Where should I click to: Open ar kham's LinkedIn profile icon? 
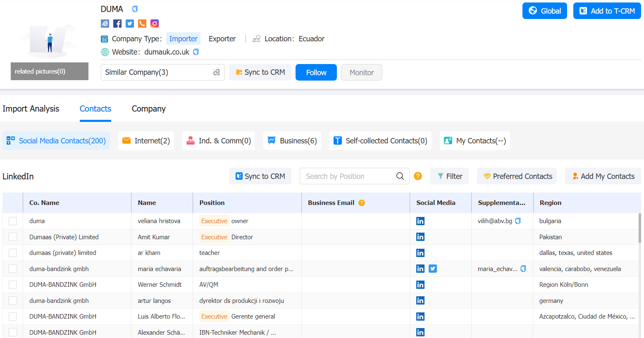tap(420, 253)
